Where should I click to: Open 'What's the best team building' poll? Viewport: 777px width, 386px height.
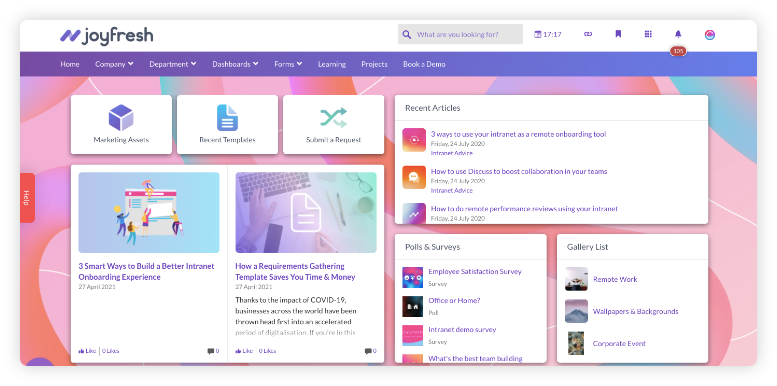tap(475, 358)
